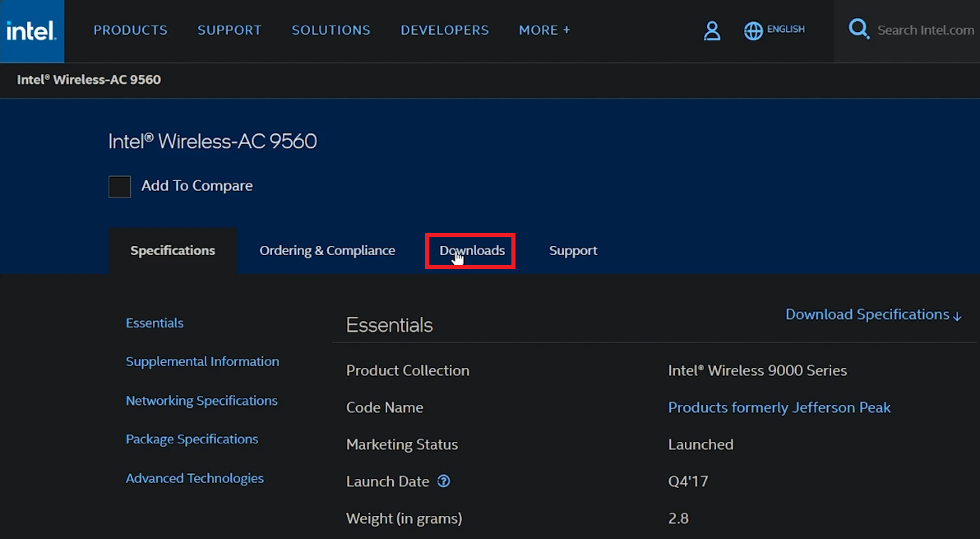Click the magnifying glass search icon
The image size is (980, 539).
tap(858, 28)
